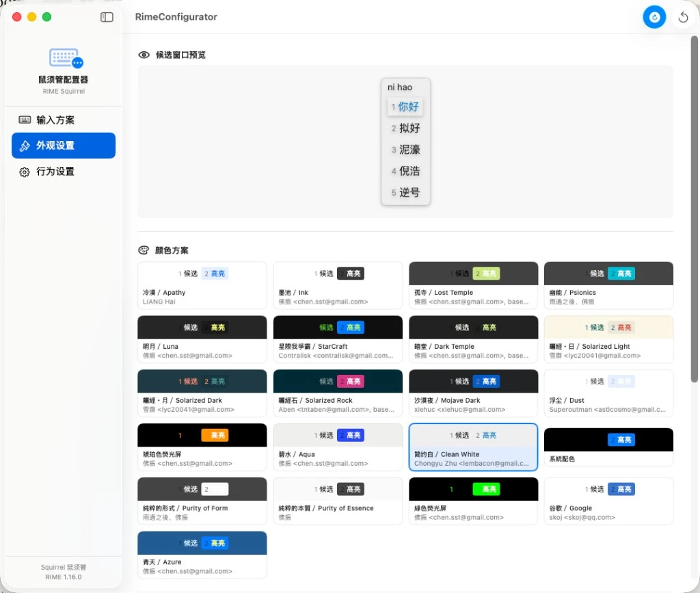Pick the 明月 / Luna scheme card
Viewport: 700px width, 593px height.
202,339
